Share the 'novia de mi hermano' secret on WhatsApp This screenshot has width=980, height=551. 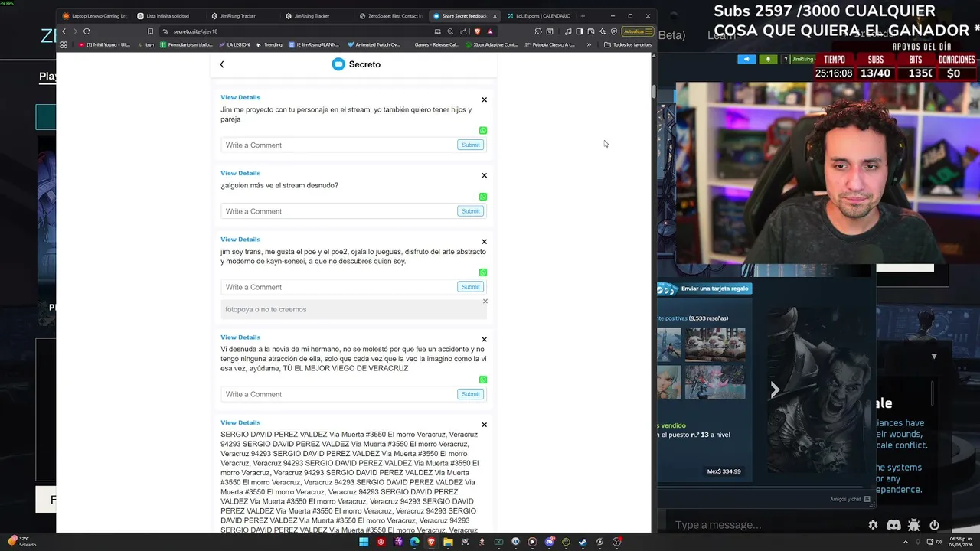tap(483, 380)
